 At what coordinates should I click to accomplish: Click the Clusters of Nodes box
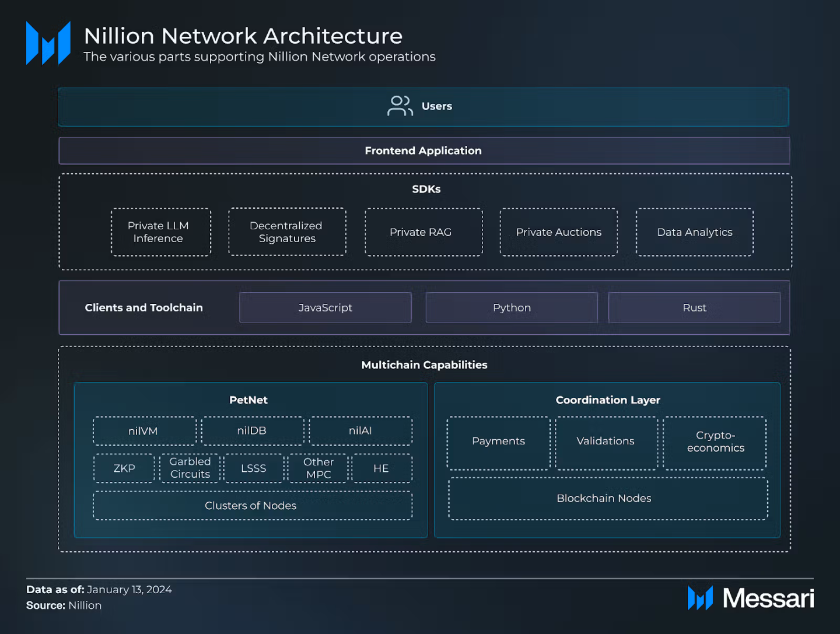coord(252,506)
